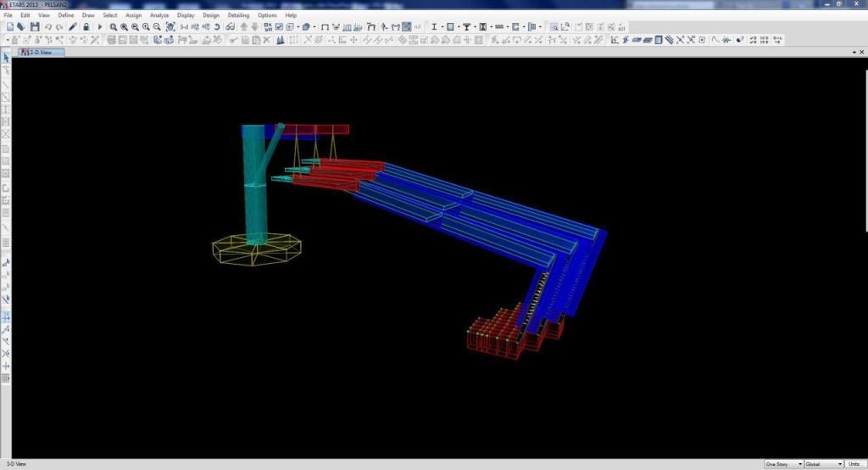Toggle the 'all' select-all toolbar button
The width and height of the screenshot is (868, 470).
[621, 27]
